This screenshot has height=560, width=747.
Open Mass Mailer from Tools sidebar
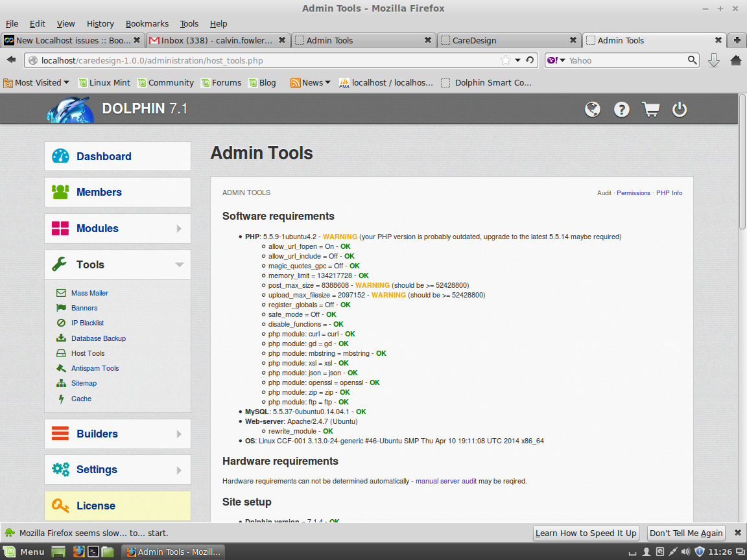[x=89, y=293]
